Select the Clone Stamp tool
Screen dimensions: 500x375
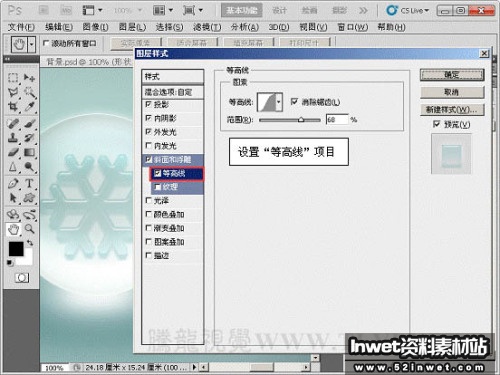(13, 138)
